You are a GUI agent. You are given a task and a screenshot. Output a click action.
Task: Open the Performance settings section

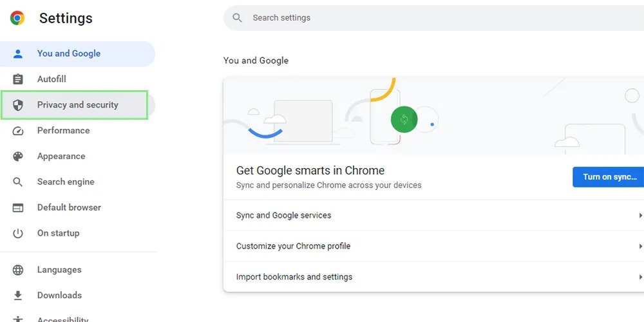63,131
